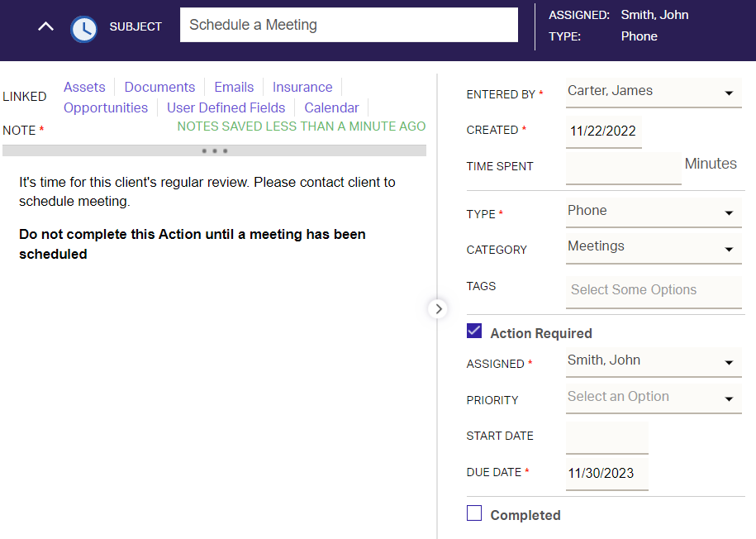Collapse side panel with right arrow button
The width and height of the screenshot is (756, 539).
pyautogui.click(x=438, y=309)
